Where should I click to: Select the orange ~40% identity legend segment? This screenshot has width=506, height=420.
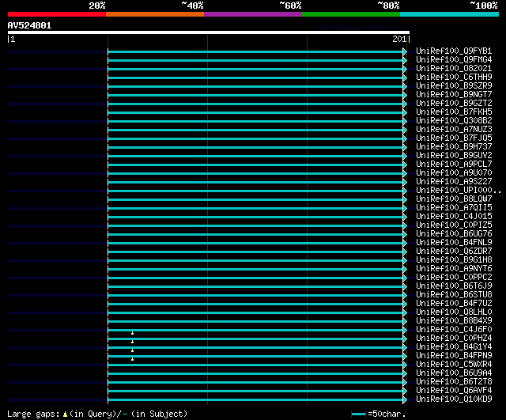click(155, 14)
